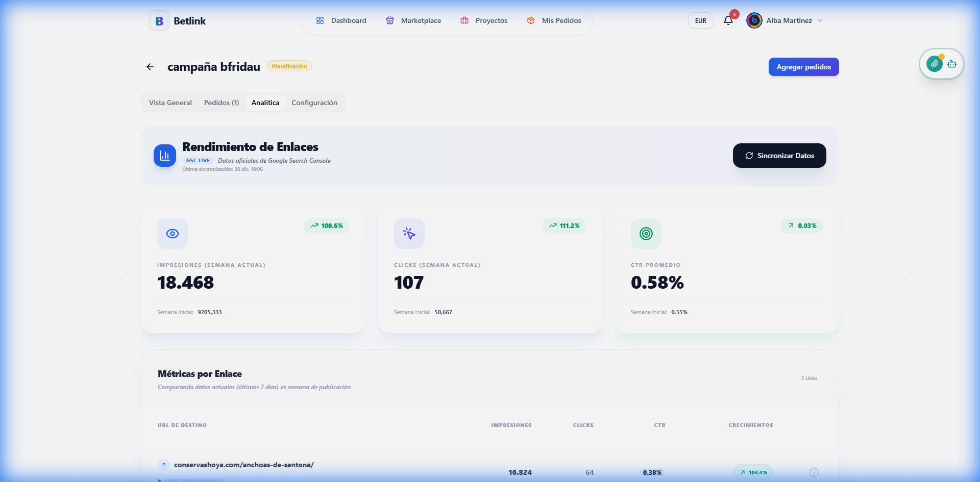This screenshot has height=482, width=980.
Task: Click the IMPRESIONES column header
Action: point(511,425)
